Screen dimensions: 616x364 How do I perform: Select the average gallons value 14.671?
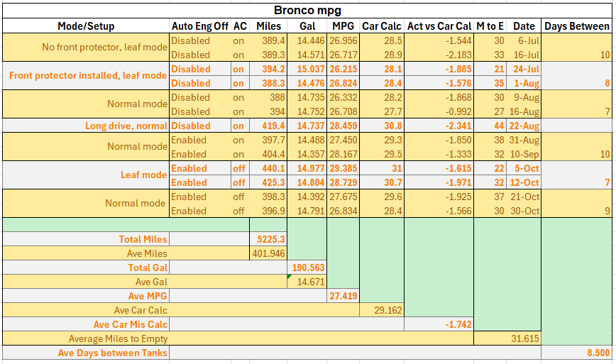pos(307,282)
